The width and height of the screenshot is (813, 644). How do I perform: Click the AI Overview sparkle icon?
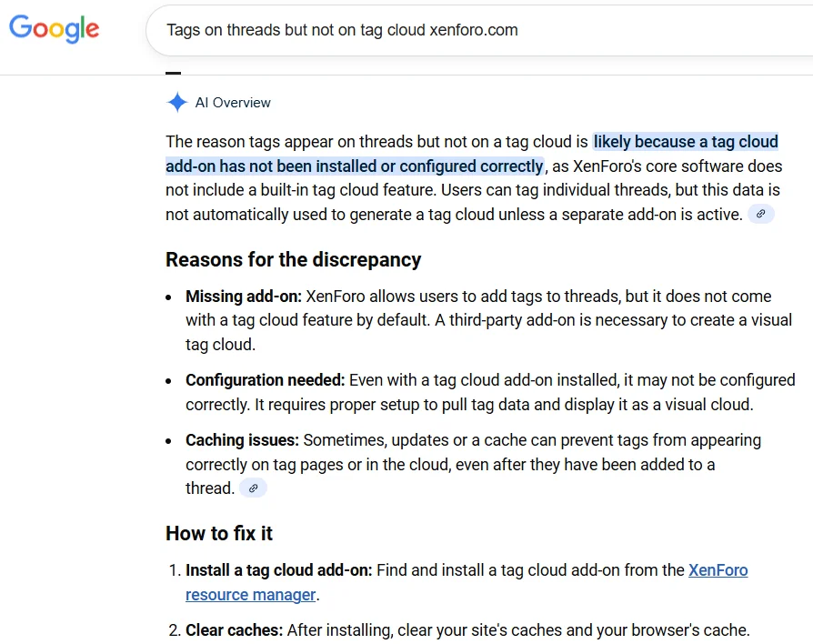tap(176, 103)
